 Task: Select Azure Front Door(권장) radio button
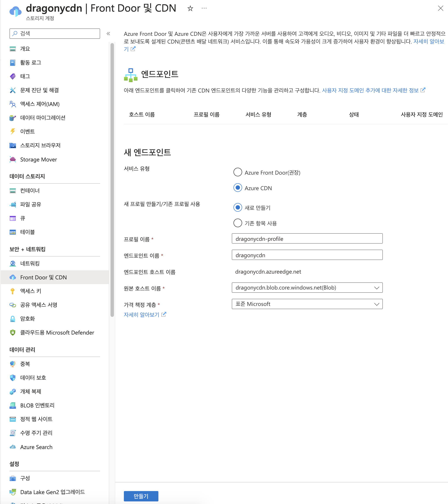point(237,172)
